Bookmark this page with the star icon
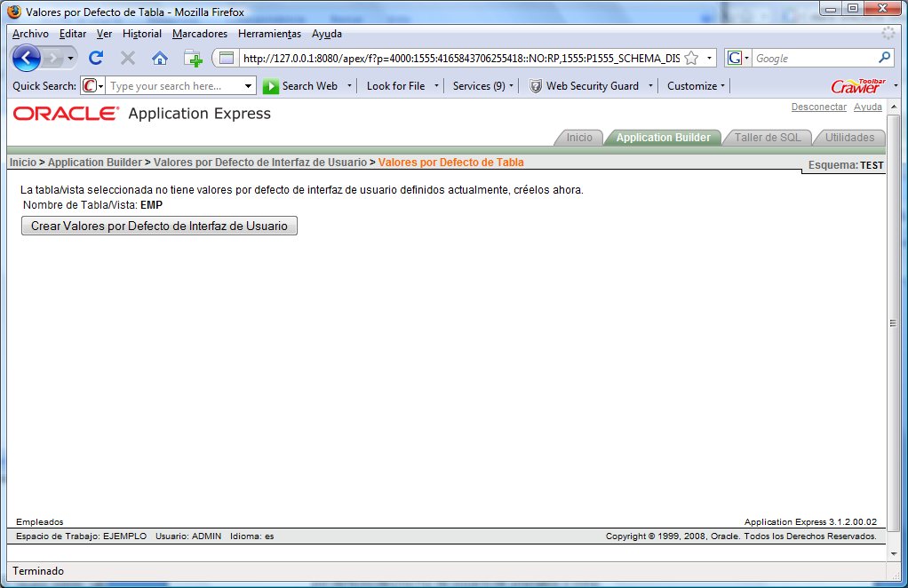 (691, 58)
